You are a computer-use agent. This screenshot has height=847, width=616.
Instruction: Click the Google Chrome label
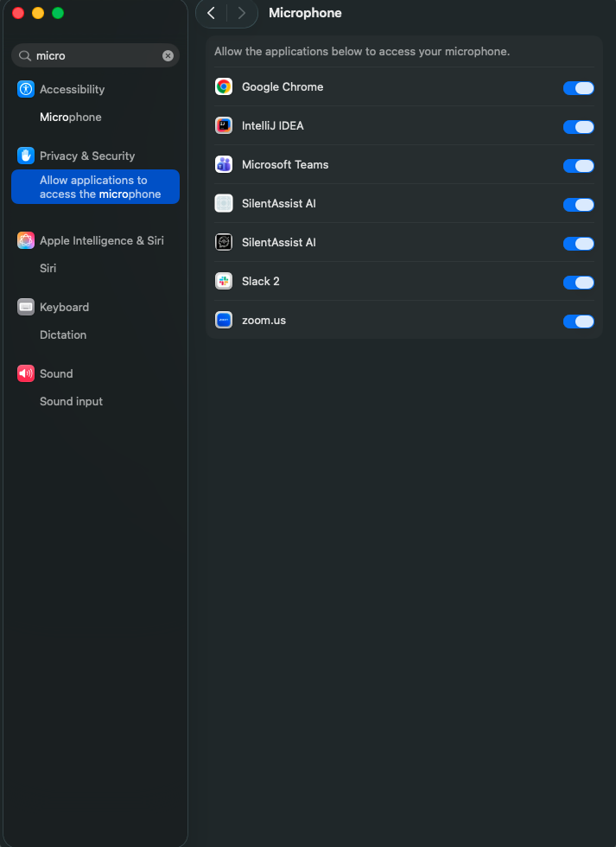pyautogui.click(x=283, y=87)
